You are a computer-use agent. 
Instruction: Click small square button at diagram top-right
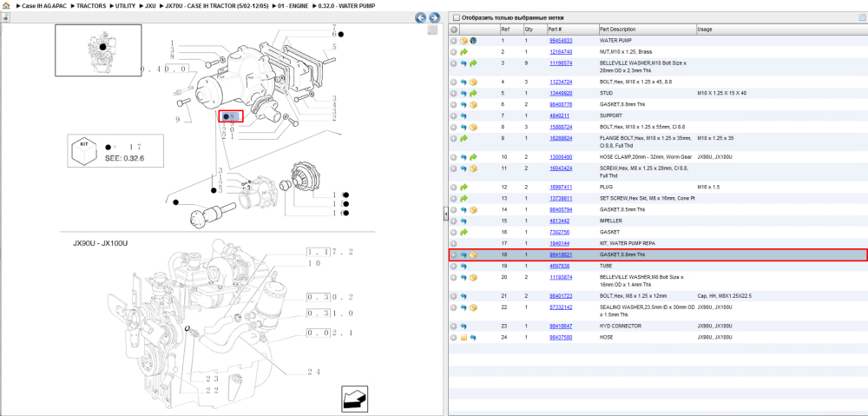tap(433, 30)
